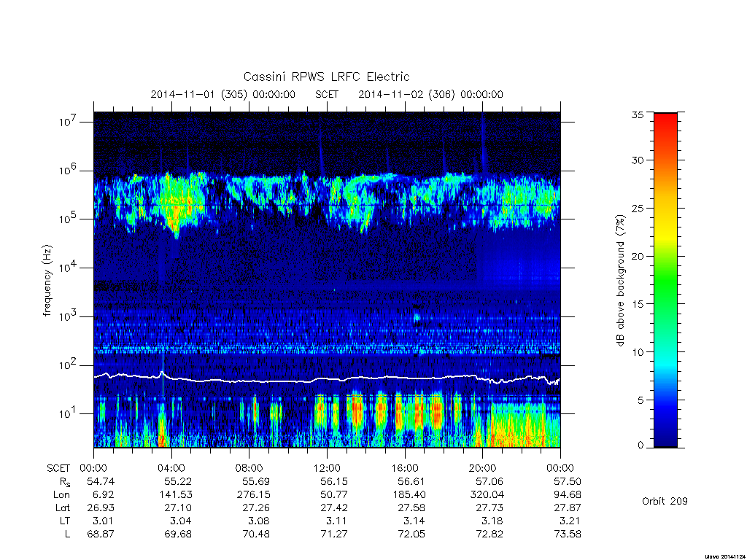The width and height of the screenshot is (747, 560).
Task: Click the Orbit 209 label
Action: point(665,501)
